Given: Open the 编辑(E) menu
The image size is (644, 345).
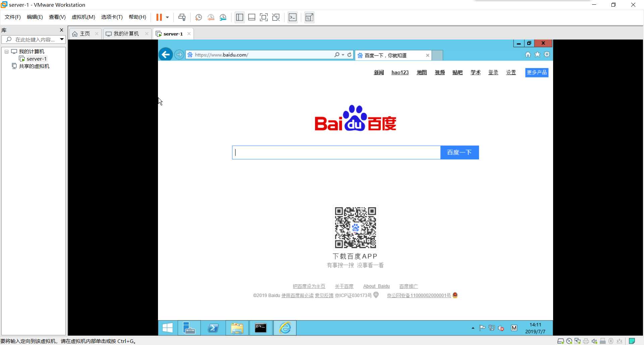Looking at the screenshot, I should pyautogui.click(x=35, y=17).
